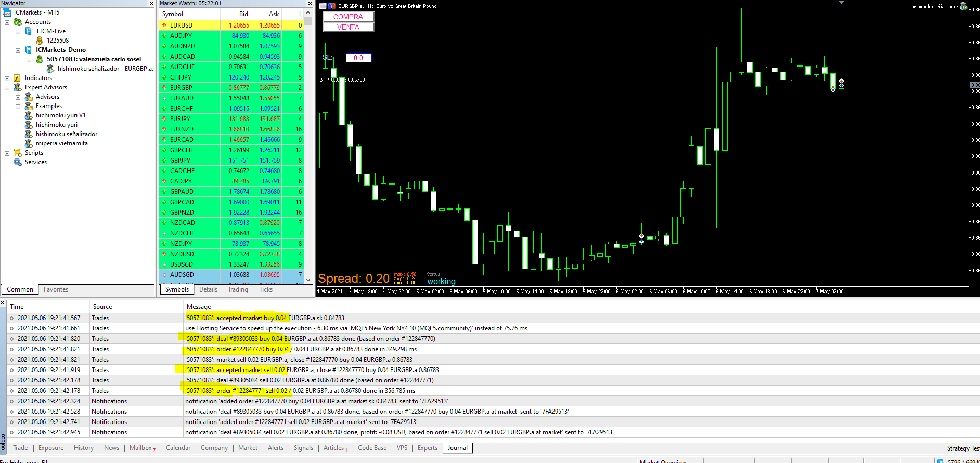This screenshot has height=463, width=980.
Task: Select the journal row with 'accepted market sell 0.02'
Action: pyautogui.click(x=493, y=370)
